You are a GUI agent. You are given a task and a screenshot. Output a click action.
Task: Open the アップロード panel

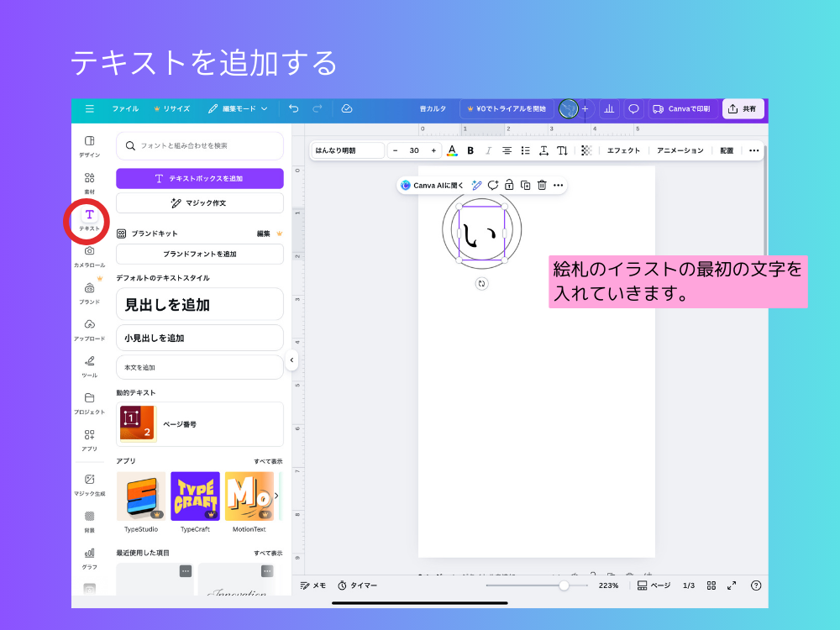pyautogui.click(x=88, y=329)
